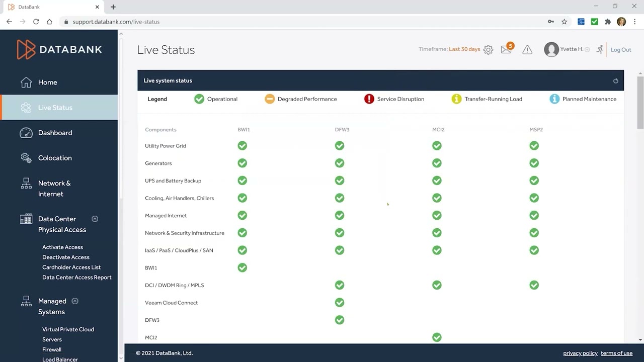Open Activate Access link
The width and height of the screenshot is (644, 362).
(x=62, y=247)
